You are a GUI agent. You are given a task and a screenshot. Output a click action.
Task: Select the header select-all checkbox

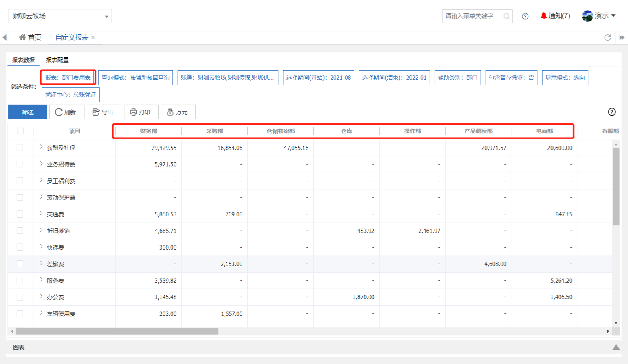[21, 131]
